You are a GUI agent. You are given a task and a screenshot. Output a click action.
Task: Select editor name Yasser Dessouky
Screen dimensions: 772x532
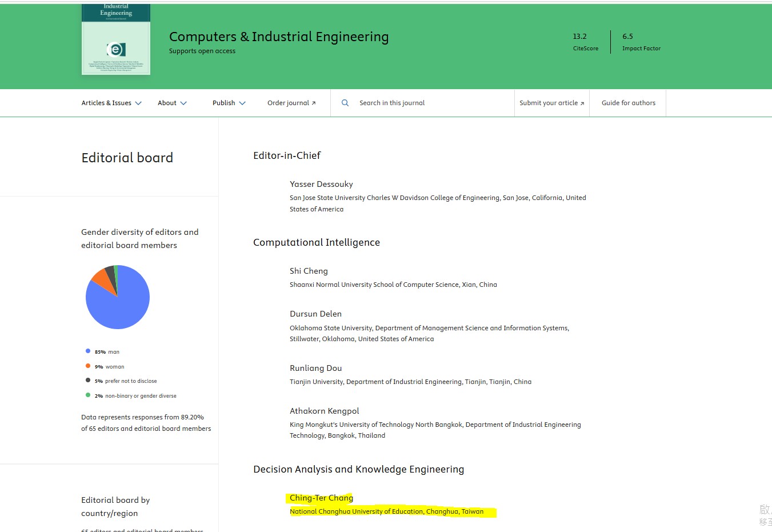click(321, 184)
